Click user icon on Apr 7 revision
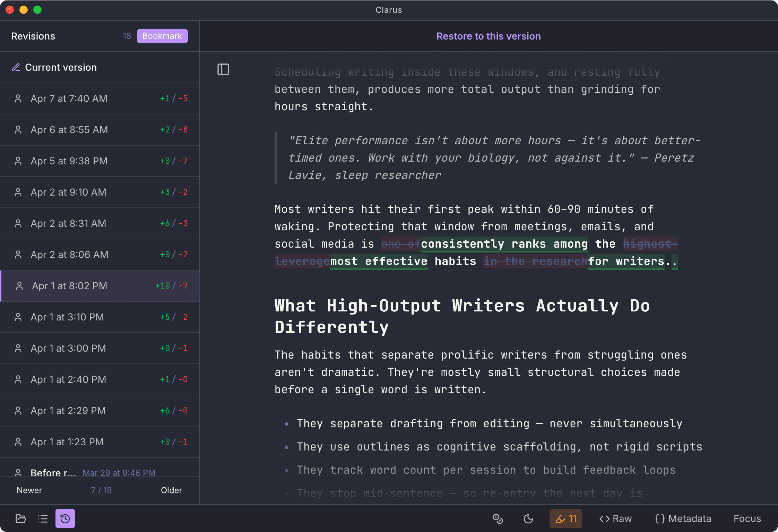The image size is (778, 532). [x=18, y=98]
